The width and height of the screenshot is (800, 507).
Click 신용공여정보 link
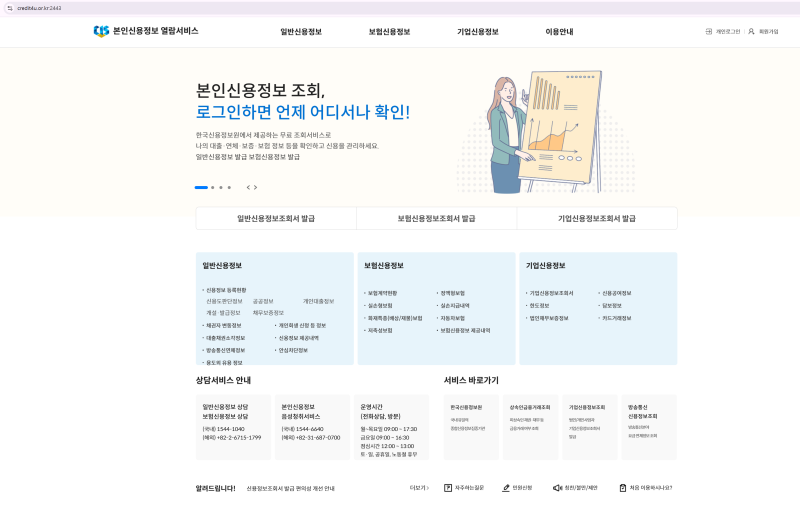click(x=616, y=293)
